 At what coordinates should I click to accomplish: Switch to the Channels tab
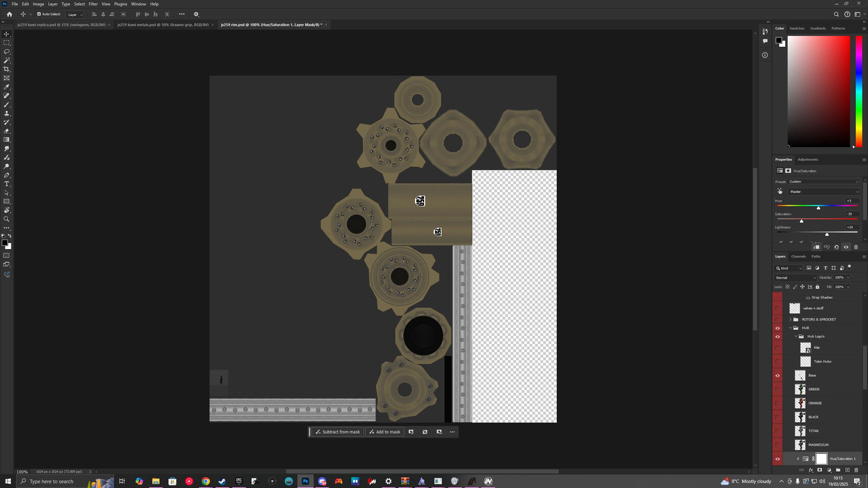click(x=798, y=256)
